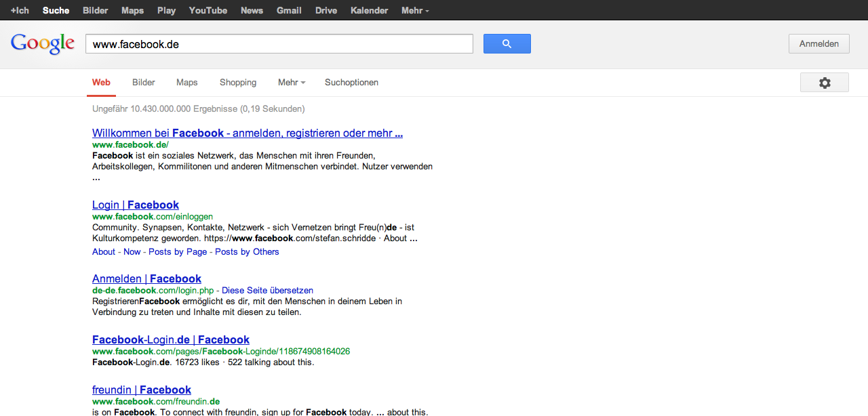Open 'Posts by Page' sitelink
Viewport: 868px width, 416px height.
tap(178, 252)
